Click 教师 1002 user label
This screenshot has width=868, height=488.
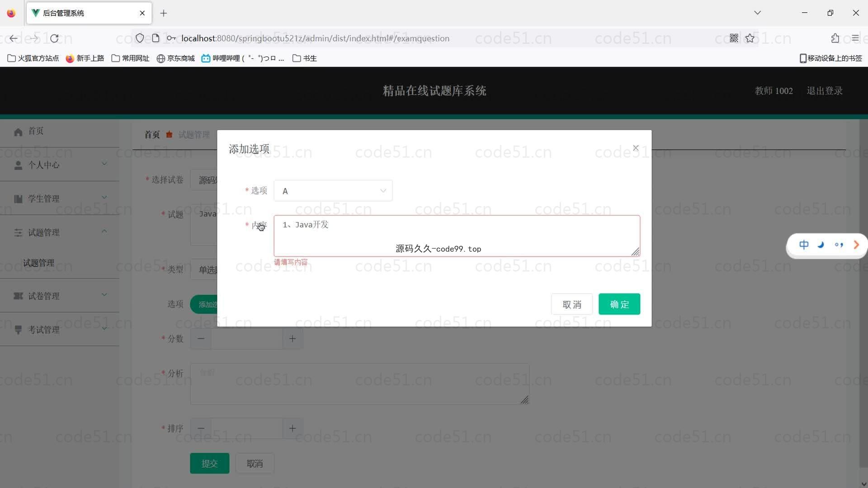(x=774, y=91)
